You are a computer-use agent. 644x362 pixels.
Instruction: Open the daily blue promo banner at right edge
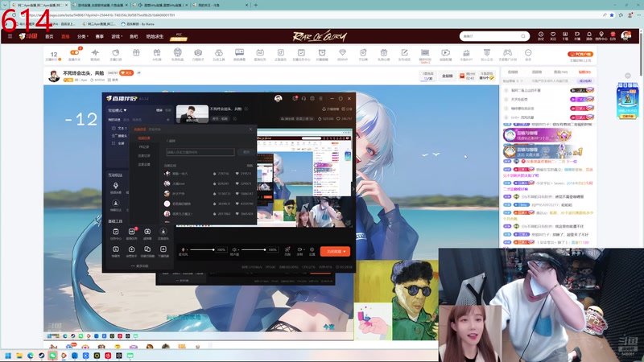[627, 101]
